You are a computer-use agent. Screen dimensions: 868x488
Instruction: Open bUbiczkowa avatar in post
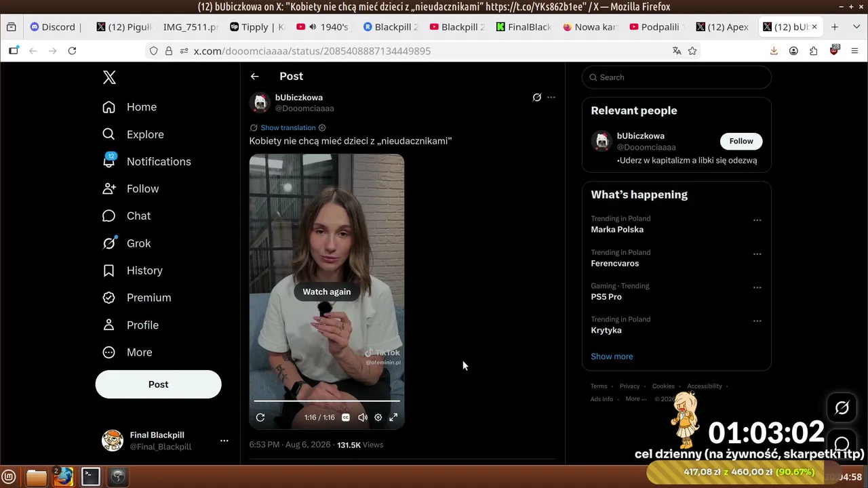(260, 102)
